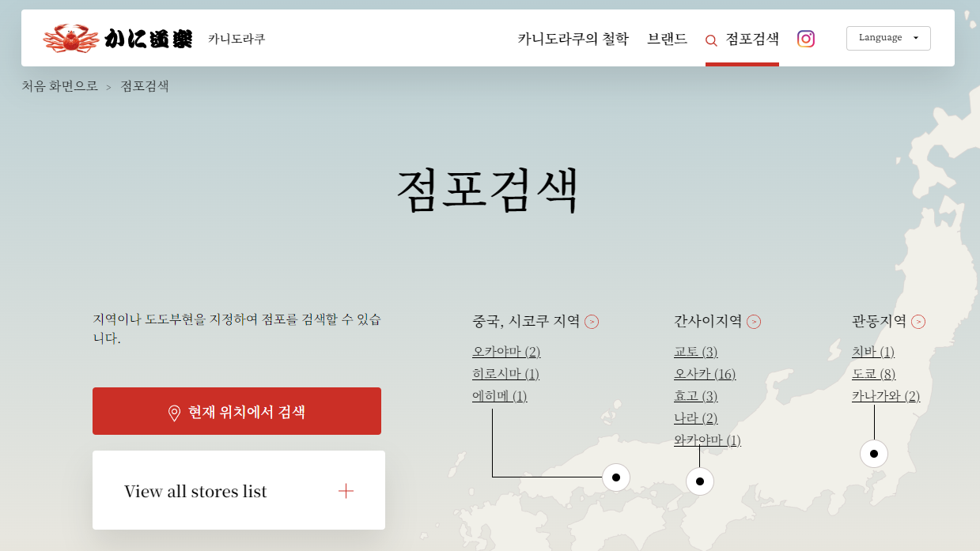Open the 히로시마 (1) link
Screen dimensions: 980x551
506,373
